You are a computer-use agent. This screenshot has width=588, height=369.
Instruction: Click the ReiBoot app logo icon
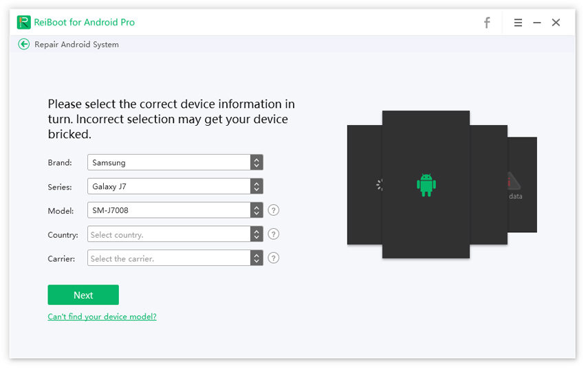[24, 22]
